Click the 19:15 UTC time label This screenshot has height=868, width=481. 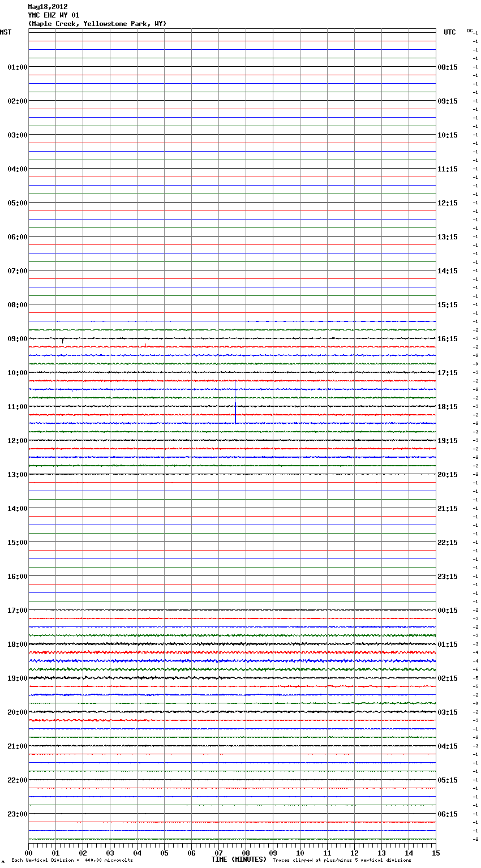point(448,441)
